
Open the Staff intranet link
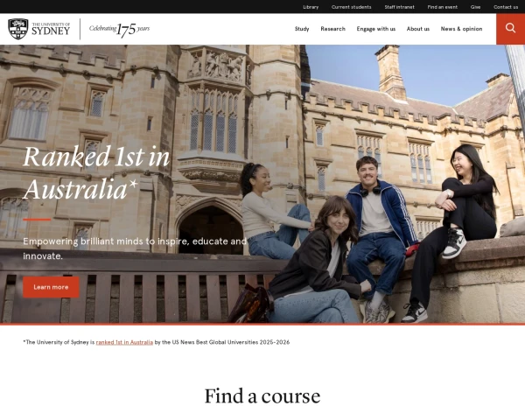[399, 7]
